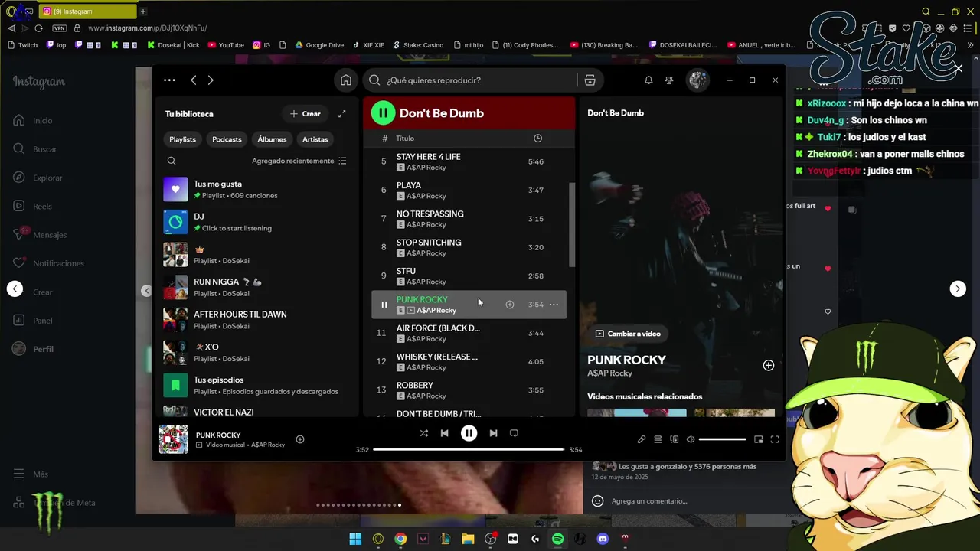Screen dimensions: 980x551
Task: Play the track STAY HERE 4 LIFE
Action: 469,161
